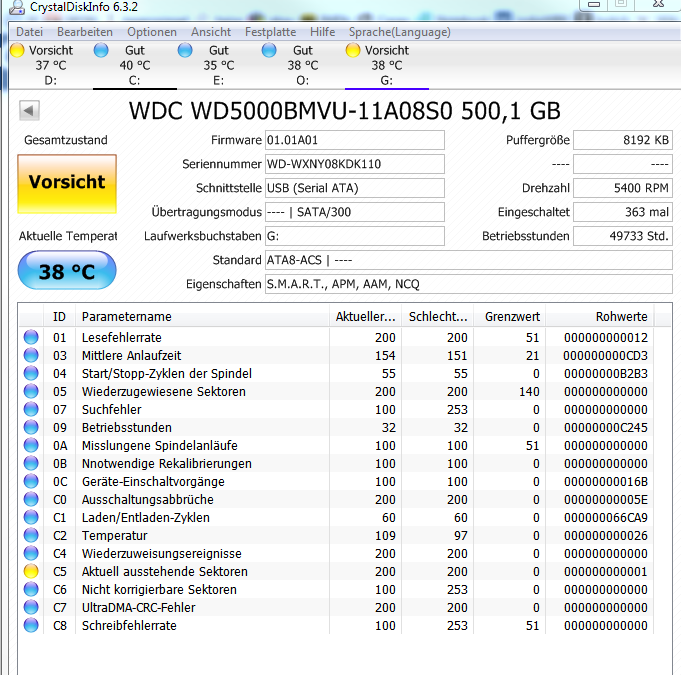Image resolution: width=681 pixels, height=675 pixels.
Task: Select drive D: with Vorsicht status
Action: click(51, 65)
